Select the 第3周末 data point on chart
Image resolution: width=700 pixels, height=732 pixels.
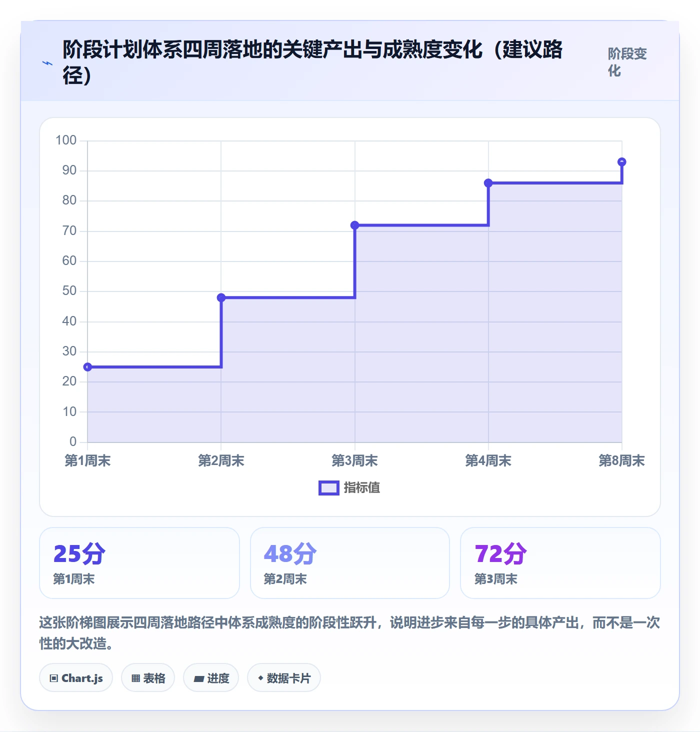coord(355,225)
